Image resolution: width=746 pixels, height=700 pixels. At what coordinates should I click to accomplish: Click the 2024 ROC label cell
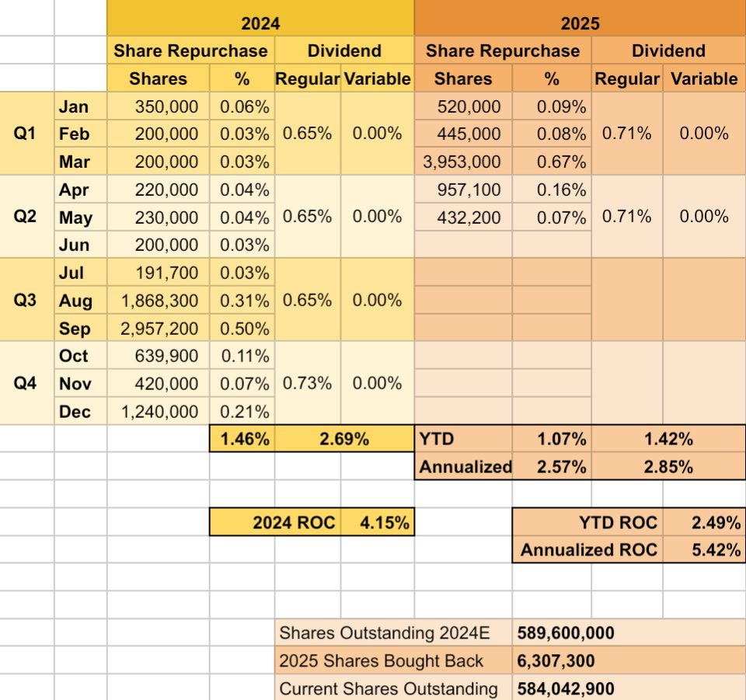tap(275, 522)
